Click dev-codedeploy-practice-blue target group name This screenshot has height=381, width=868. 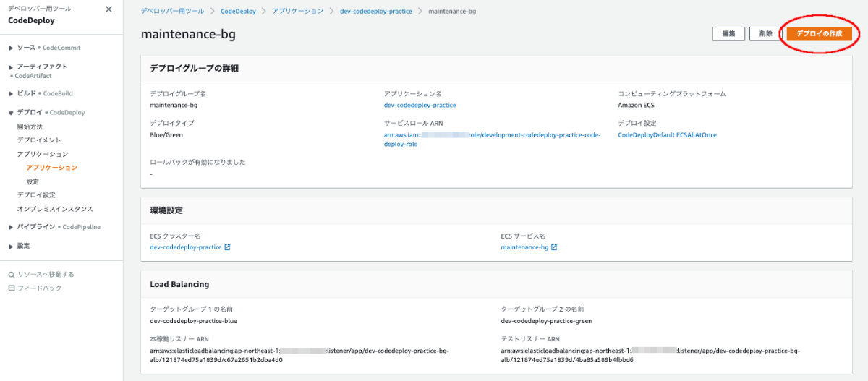tap(193, 321)
